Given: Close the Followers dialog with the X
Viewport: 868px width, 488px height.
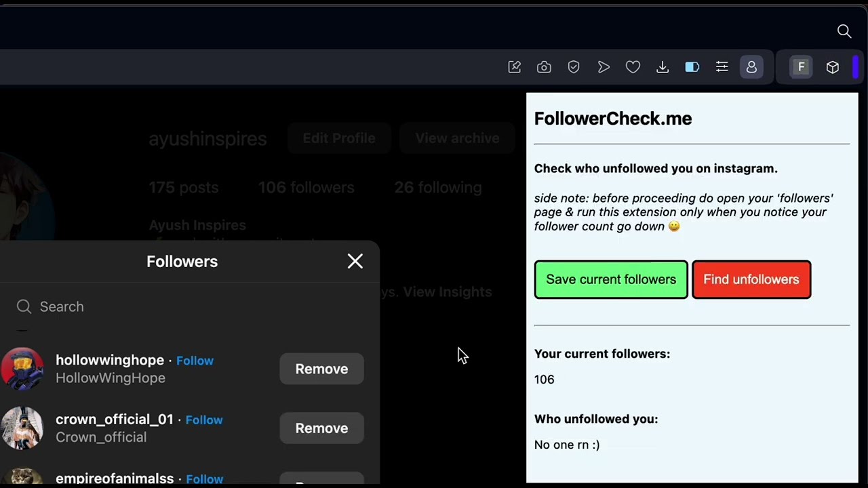Looking at the screenshot, I should pos(355,261).
